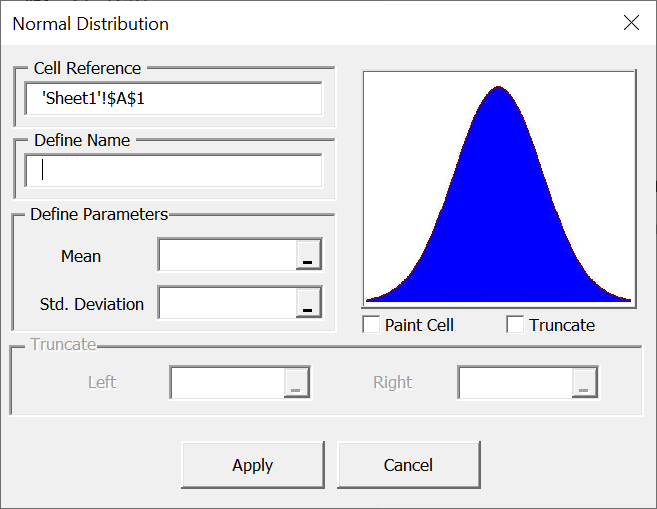Click the Normal Distribution title bar text
The height and width of the screenshot is (509, 657).
90,23
